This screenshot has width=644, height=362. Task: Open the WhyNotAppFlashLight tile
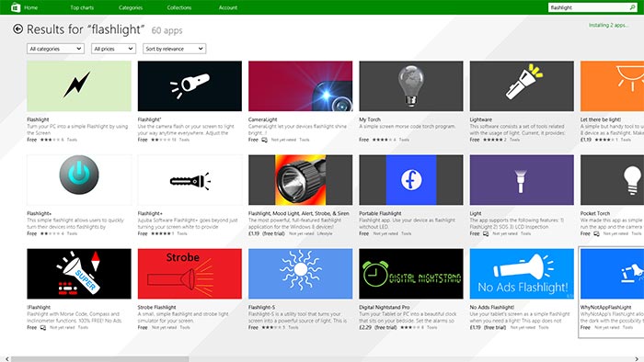612,274
